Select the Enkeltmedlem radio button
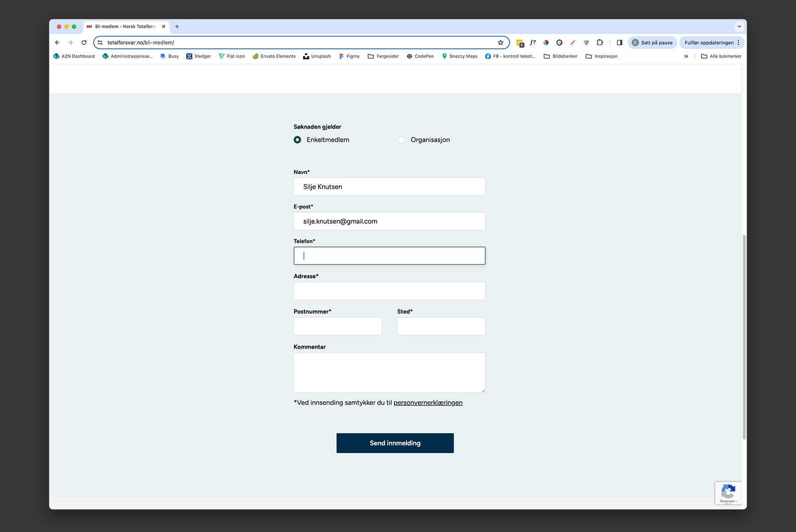Image resolution: width=796 pixels, height=532 pixels. point(298,140)
